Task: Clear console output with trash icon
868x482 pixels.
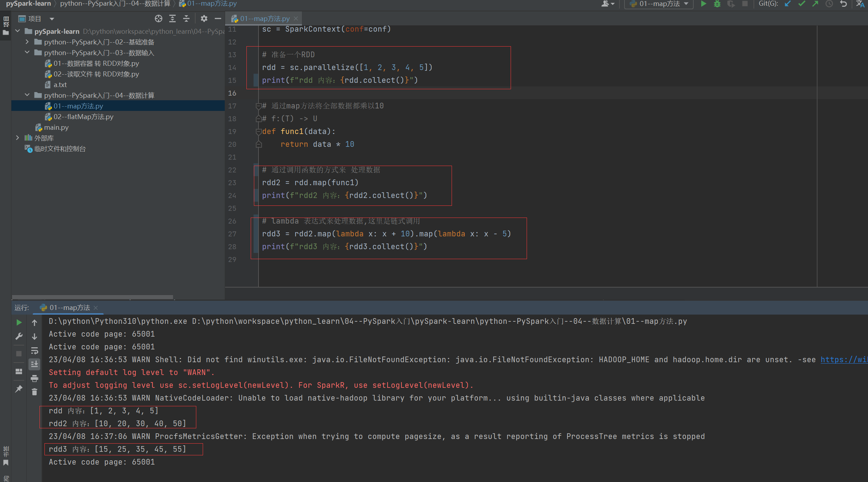Action: [x=34, y=392]
